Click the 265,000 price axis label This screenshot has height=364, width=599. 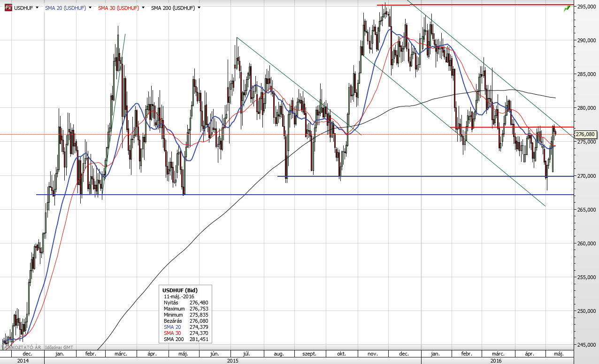pyautogui.click(x=586, y=210)
